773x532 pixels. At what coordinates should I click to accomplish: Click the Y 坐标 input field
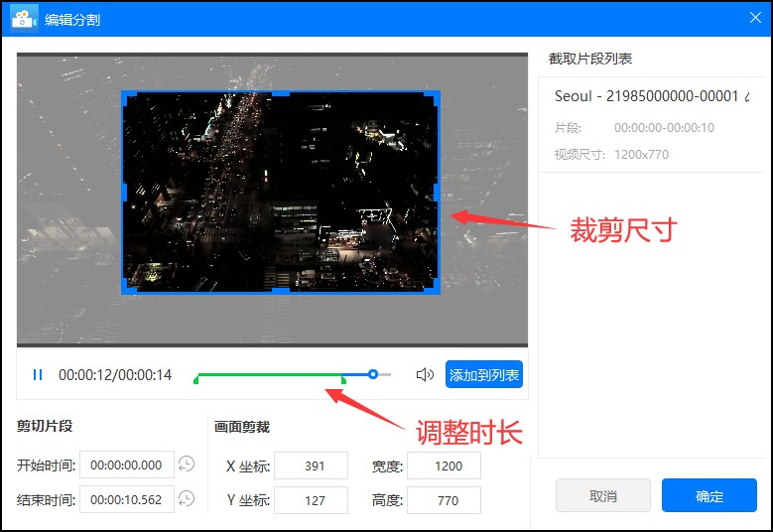click(x=311, y=500)
